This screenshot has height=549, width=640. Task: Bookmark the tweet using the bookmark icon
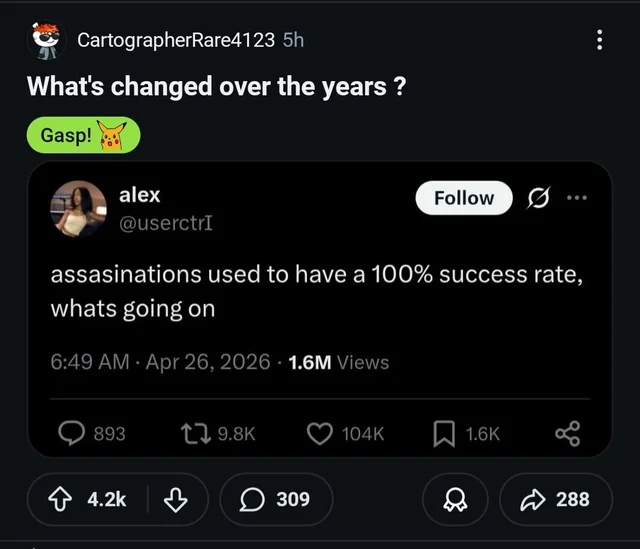click(x=443, y=432)
